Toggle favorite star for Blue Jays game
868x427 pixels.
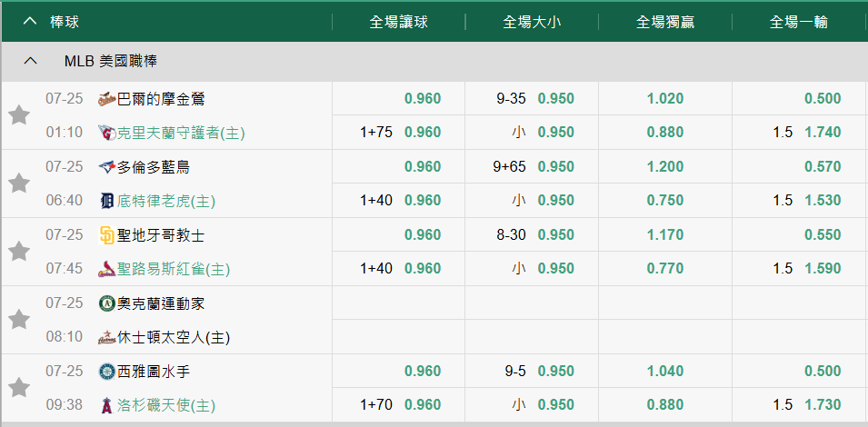pyautogui.click(x=19, y=184)
